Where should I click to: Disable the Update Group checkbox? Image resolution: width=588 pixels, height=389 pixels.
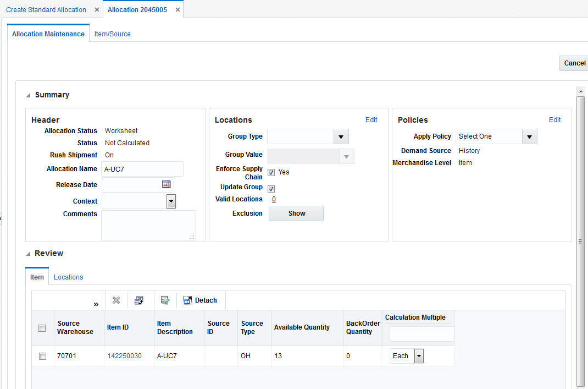pyautogui.click(x=271, y=189)
